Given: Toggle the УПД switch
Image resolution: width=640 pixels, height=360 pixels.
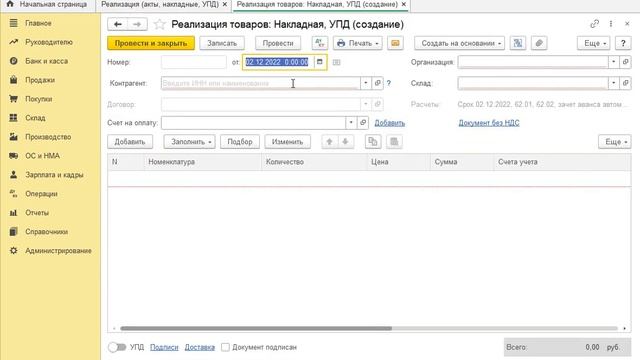Looking at the screenshot, I should point(117,347).
